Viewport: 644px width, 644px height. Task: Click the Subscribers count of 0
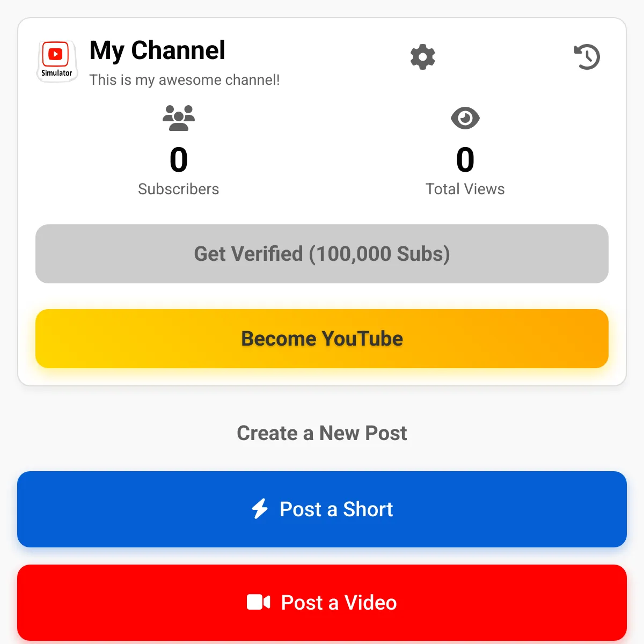[178, 159]
